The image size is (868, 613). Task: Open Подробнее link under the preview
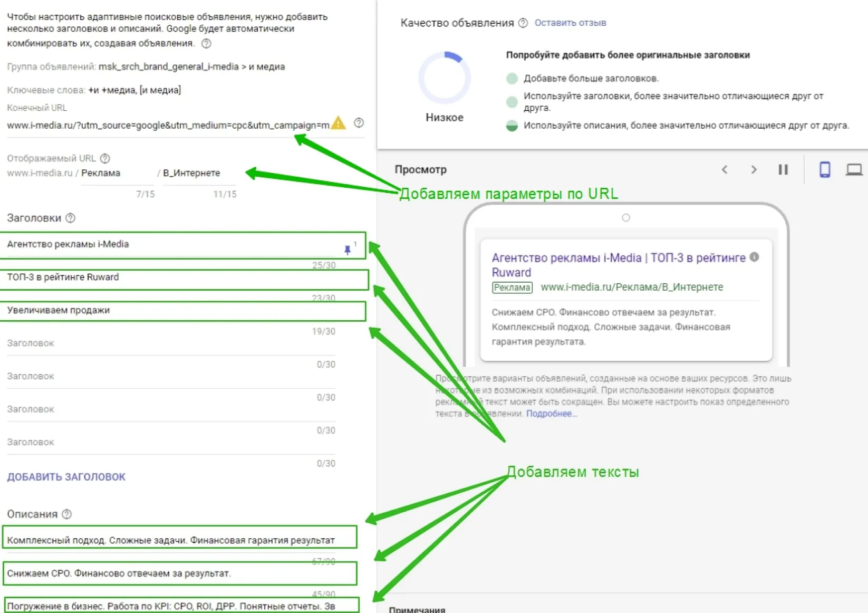click(x=551, y=414)
